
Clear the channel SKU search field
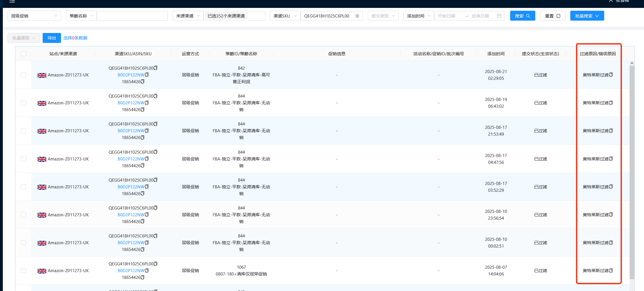(x=357, y=16)
